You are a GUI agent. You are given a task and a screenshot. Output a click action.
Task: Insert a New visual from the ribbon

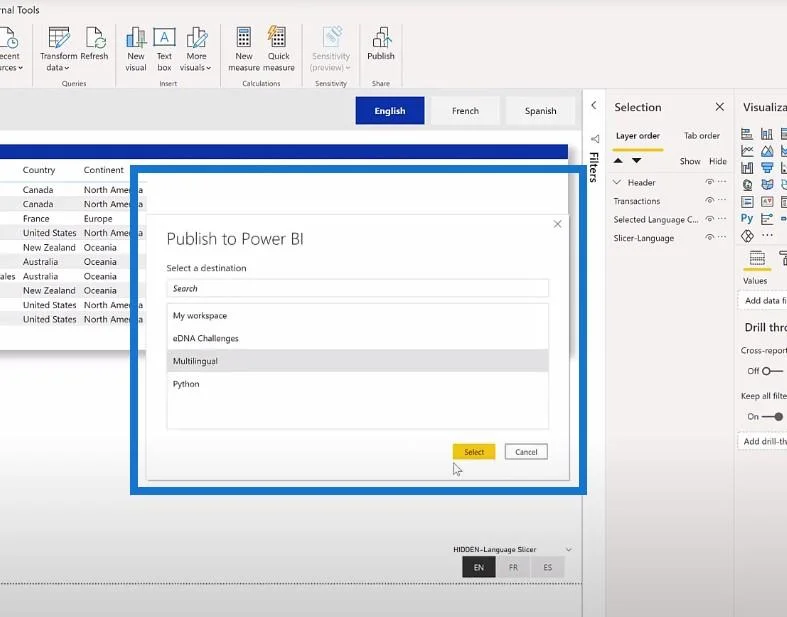point(136,49)
